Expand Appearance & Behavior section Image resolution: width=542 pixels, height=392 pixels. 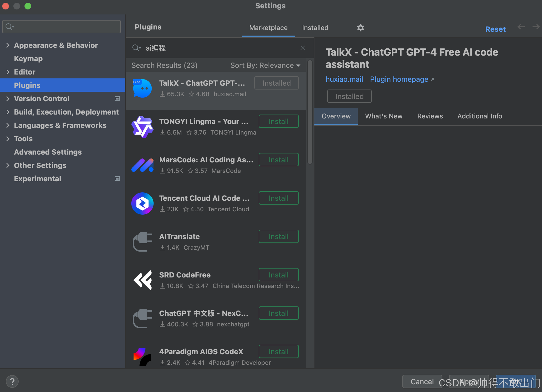pyautogui.click(x=8, y=45)
